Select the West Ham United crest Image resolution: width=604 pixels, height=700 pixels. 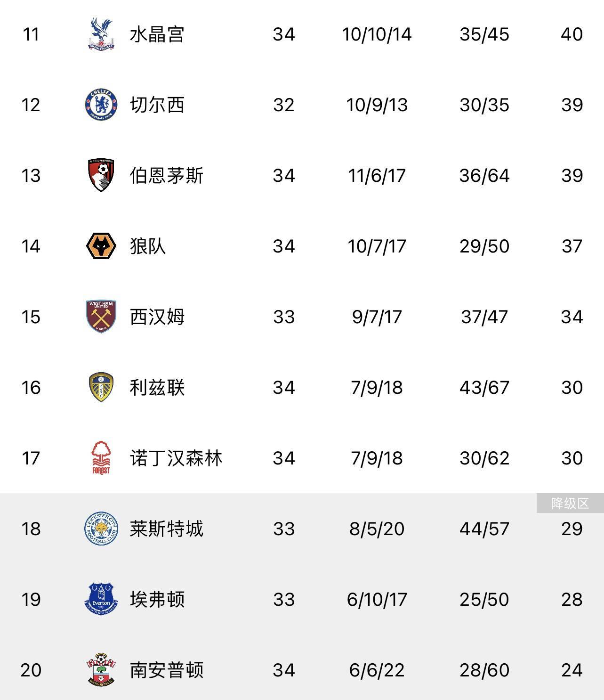point(101,317)
